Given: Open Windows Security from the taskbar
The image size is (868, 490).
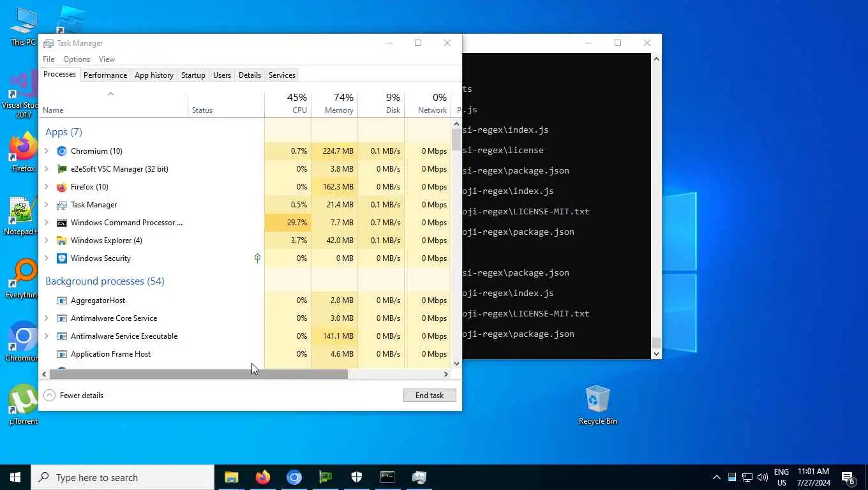Looking at the screenshot, I should pos(356,477).
